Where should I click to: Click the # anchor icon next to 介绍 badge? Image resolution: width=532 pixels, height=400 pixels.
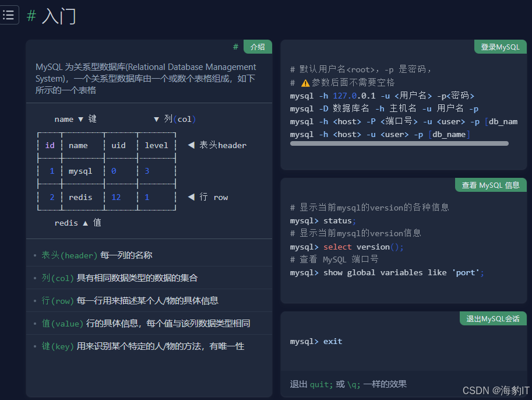coord(235,46)
